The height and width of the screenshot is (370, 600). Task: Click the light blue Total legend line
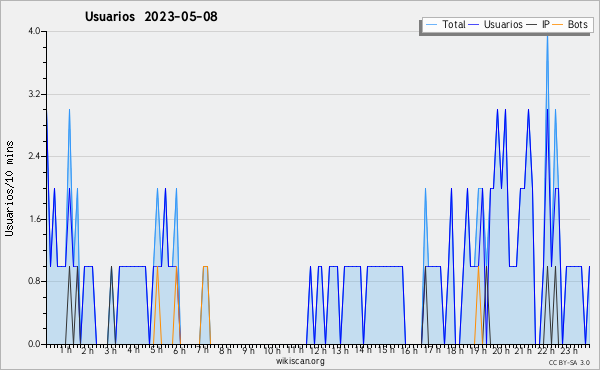(431, 24)
